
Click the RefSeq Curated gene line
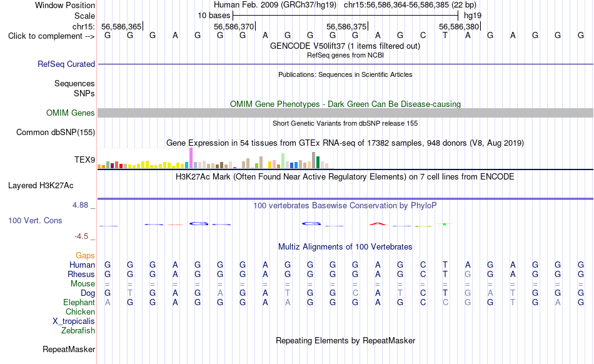345,64
